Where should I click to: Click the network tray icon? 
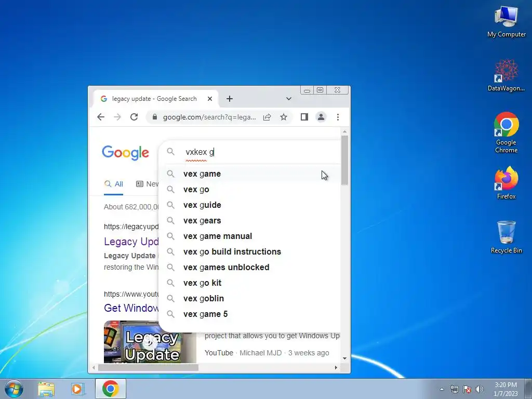[454, 389]
